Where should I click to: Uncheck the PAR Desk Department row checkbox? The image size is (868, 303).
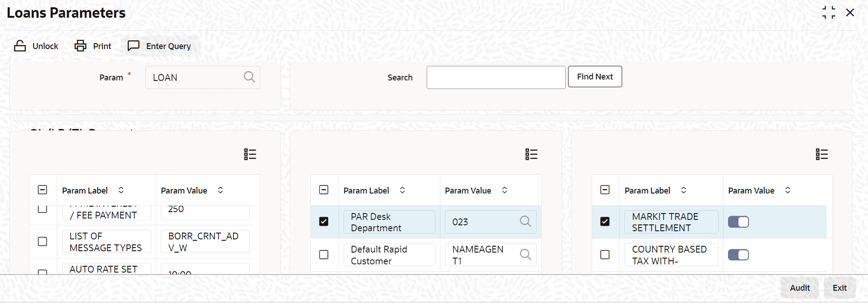tap(324, 221)
